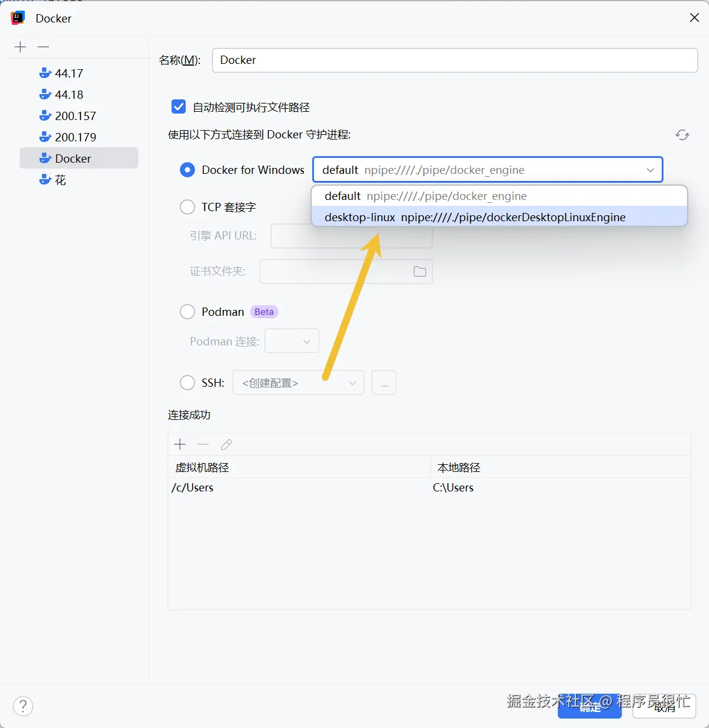Viewport: 709px width, 728px height.
Task: Select the TCP 套接字 radio button
Action: 187,207
